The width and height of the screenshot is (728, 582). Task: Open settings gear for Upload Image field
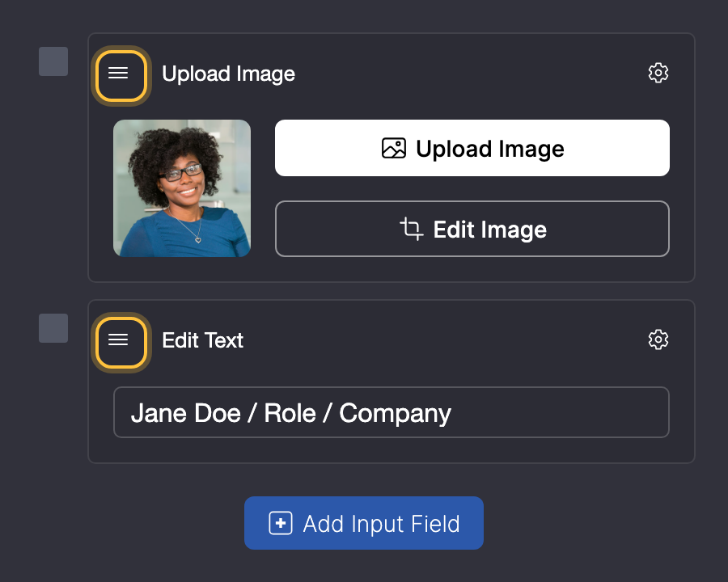click(658, 73)
